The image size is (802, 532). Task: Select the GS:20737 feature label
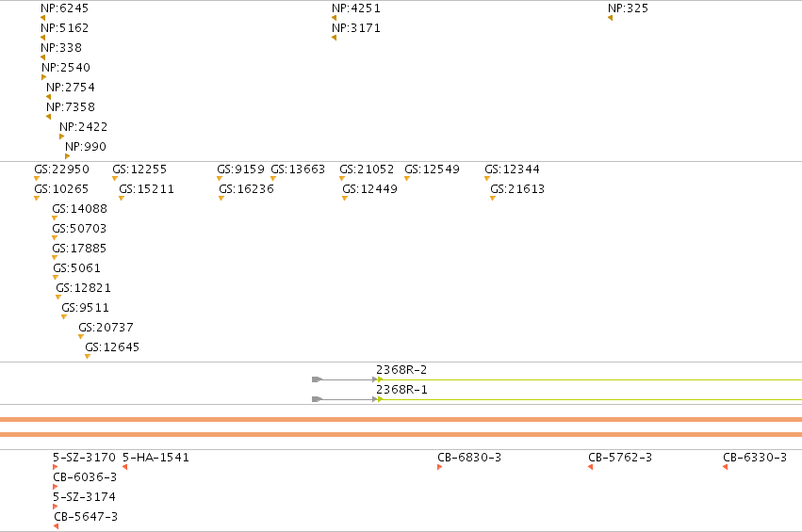click(106, 328)
